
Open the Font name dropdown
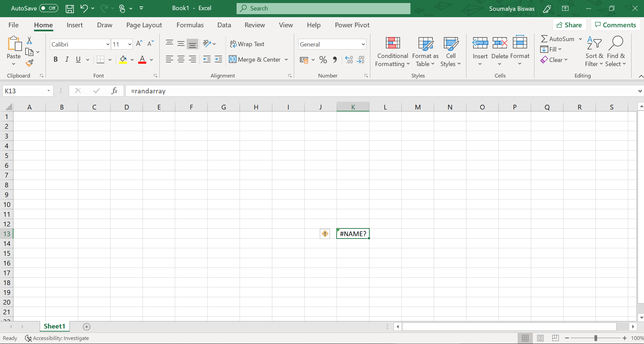(x=106, y=44)
